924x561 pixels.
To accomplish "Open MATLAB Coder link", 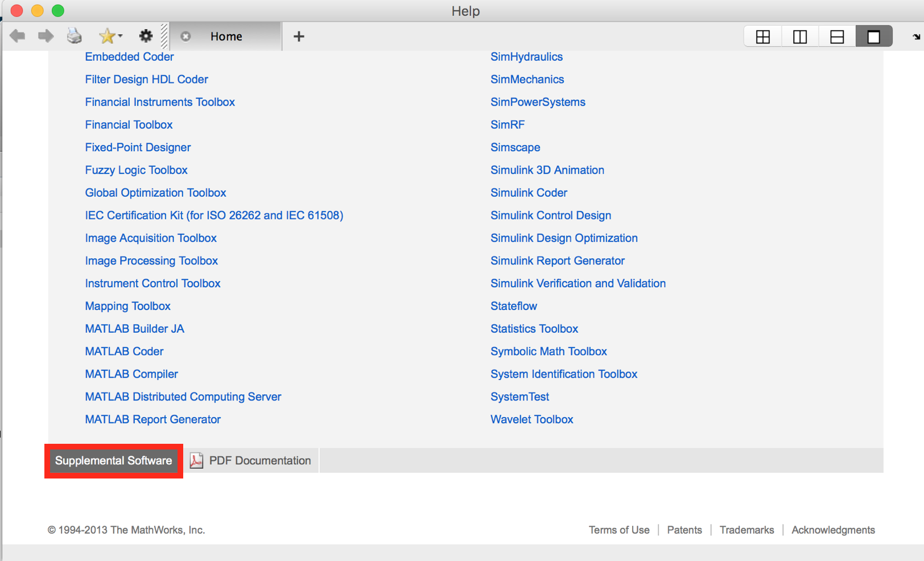I will coord(124,352).
